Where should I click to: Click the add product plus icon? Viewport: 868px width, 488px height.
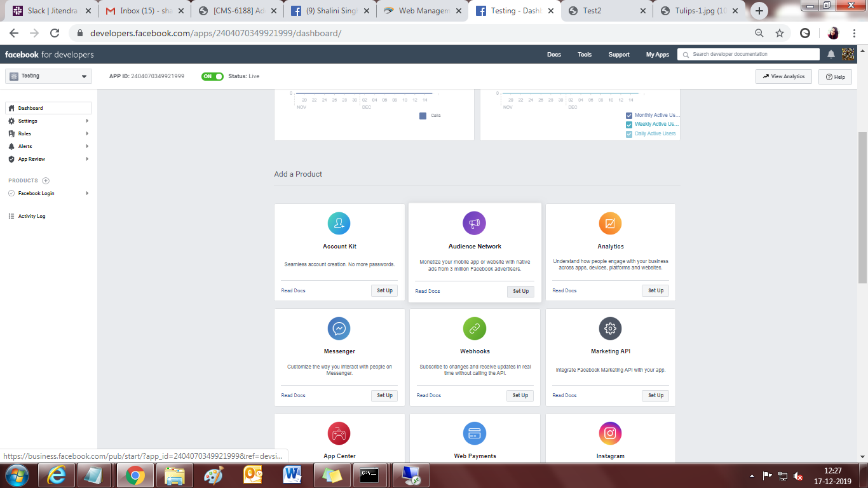pyautogui.click(x=46, y=180)
